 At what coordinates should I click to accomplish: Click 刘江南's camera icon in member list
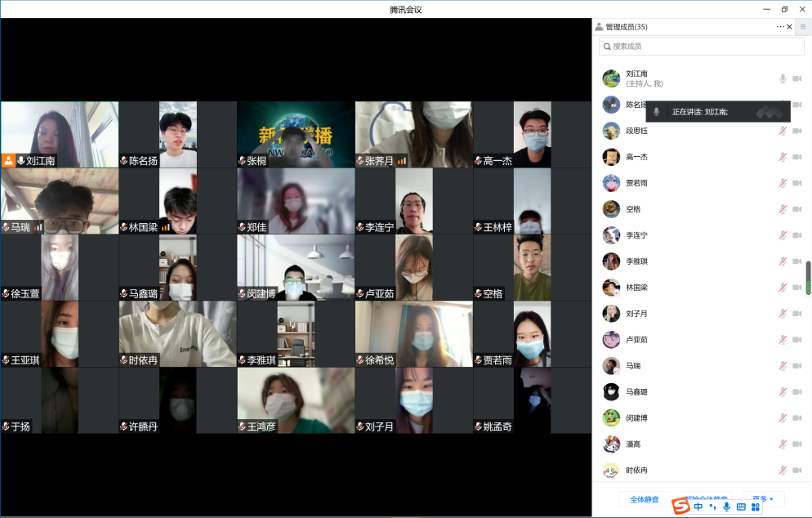796,78
